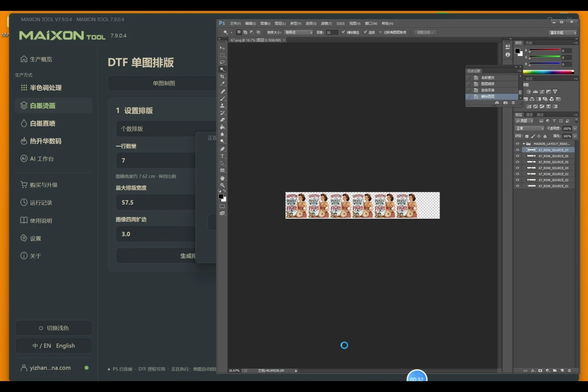588x392 pixels.
Task: Collapse the MAIXON_LAYOUT_READ layer group
Action: 524,144
